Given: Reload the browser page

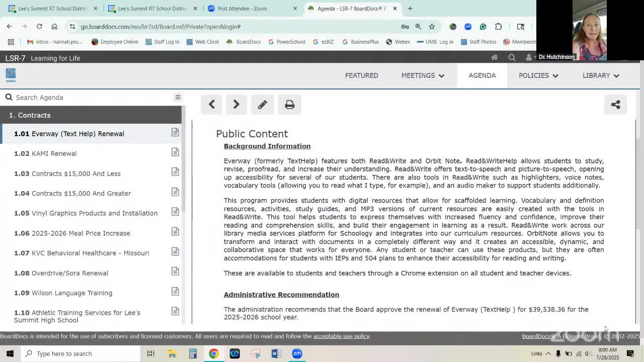Looking at the screenshot, I should (39, 26).
